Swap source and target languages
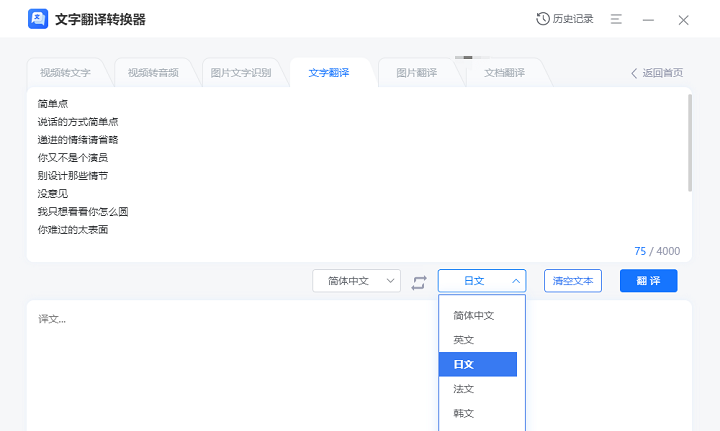The width and height of the screenshot is (720, 431). 419,282
